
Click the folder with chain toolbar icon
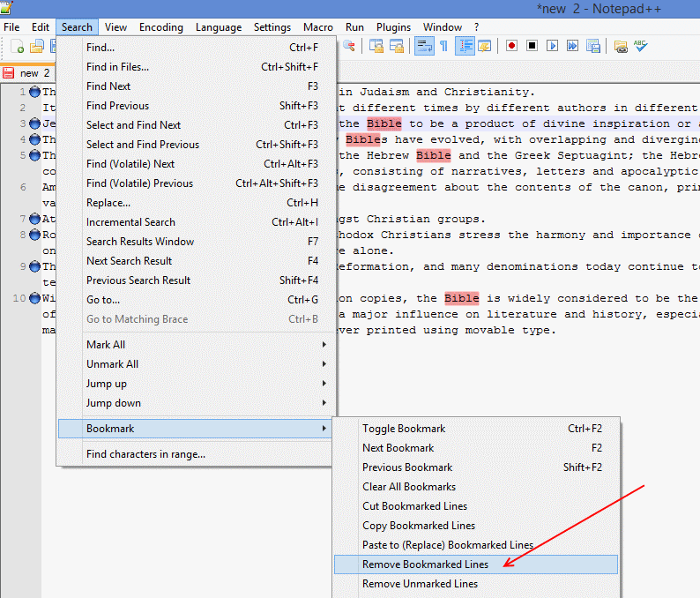click(x=621, y=46)
